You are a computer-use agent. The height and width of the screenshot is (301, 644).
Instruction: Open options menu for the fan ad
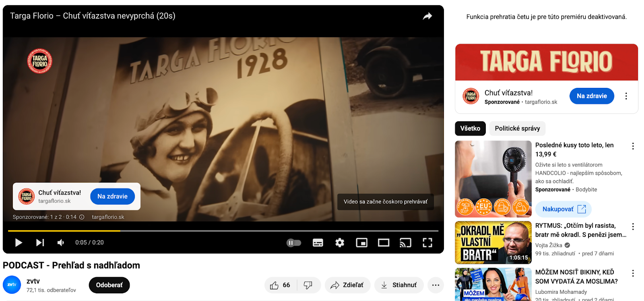pyautogui.click(x=633, y=146)
